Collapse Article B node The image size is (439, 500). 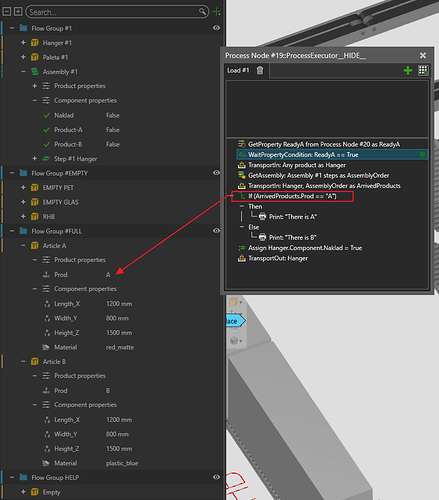(23, 361)
